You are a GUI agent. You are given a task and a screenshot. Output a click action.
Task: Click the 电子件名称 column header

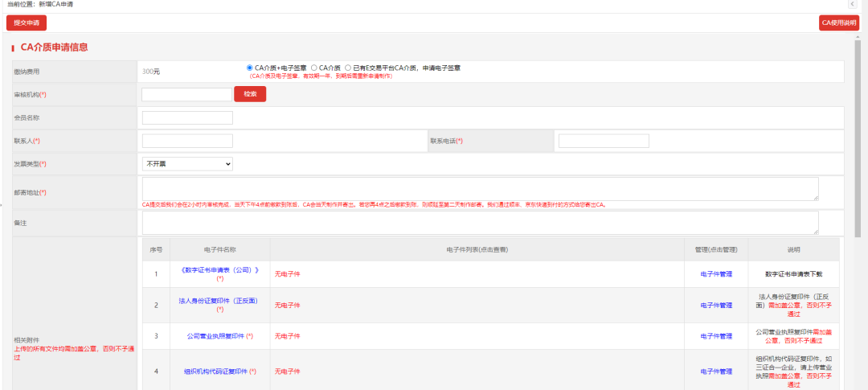(x=219, y=250)
